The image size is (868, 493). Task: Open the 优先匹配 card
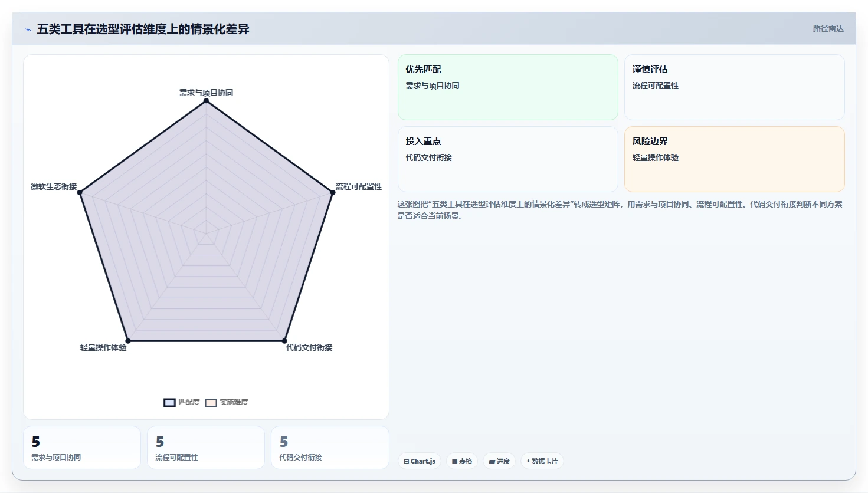[508, 87]
